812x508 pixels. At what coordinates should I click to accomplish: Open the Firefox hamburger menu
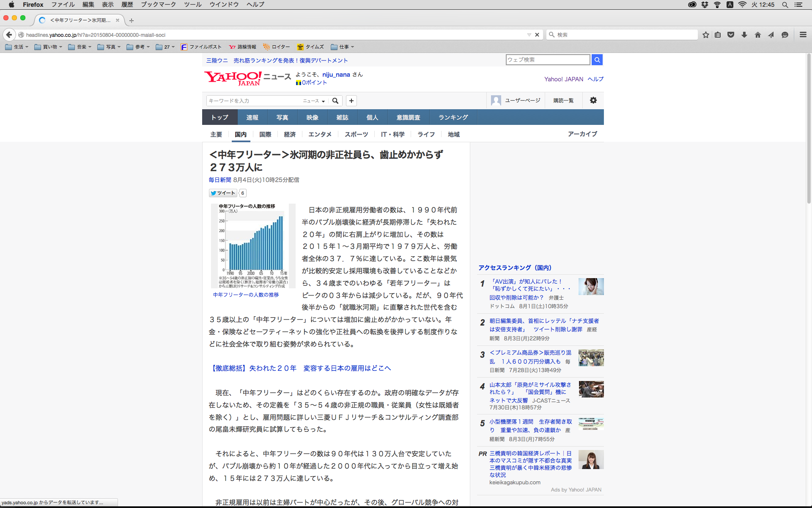click(x=803, y=35)
